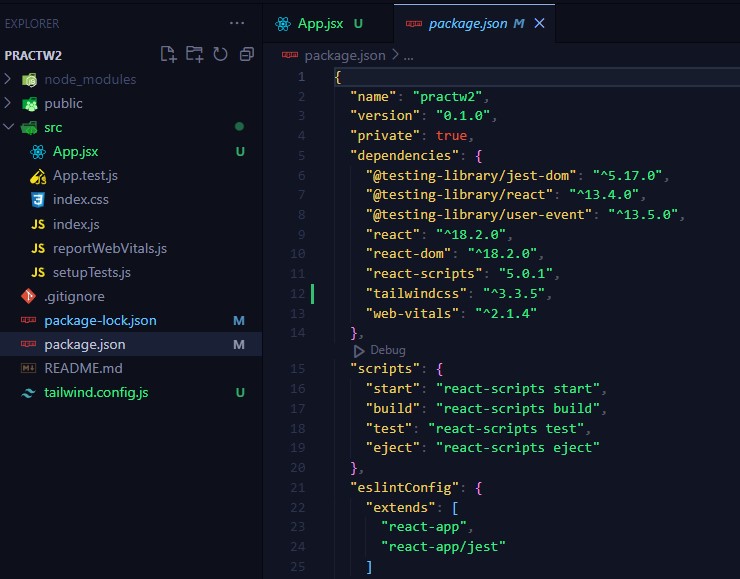Click the Tailwind icon beside tailwind.config.js

point(28,393)
